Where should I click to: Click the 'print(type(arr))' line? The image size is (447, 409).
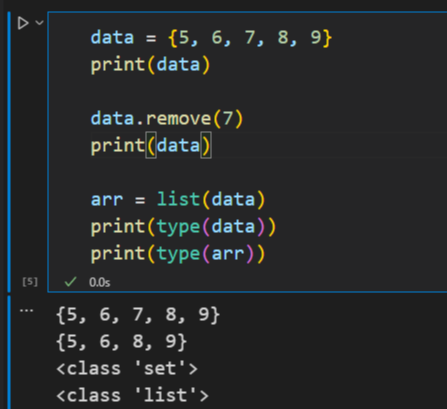pyautogui.click(x=178, y=254)
